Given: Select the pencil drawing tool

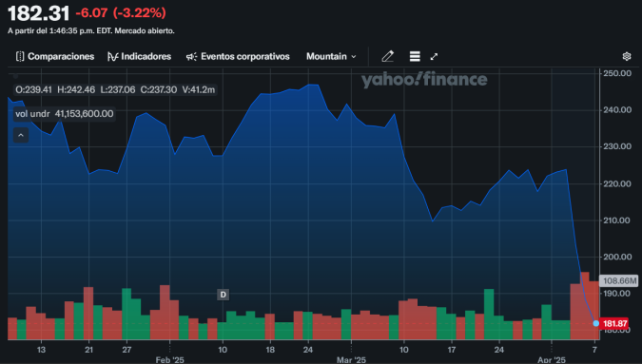Looking at the screenshot, I should [x=387, y=56].
